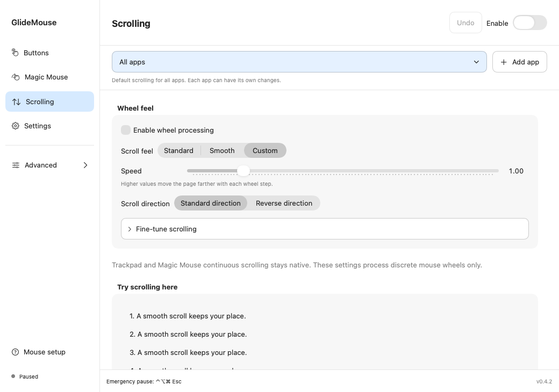Click the Emergency pause shortcut text
Image resolution: width=559 pixels, height=392 pixels.
click(144, 382)
